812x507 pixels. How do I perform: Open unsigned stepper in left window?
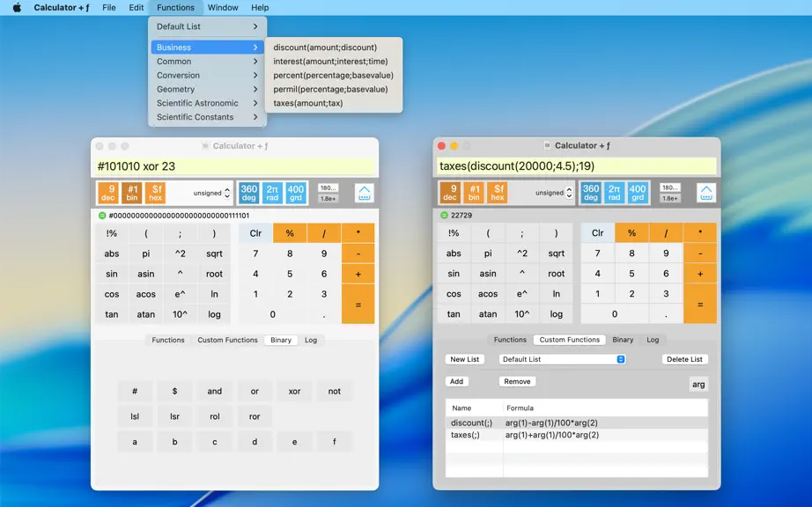click(227, 193)
